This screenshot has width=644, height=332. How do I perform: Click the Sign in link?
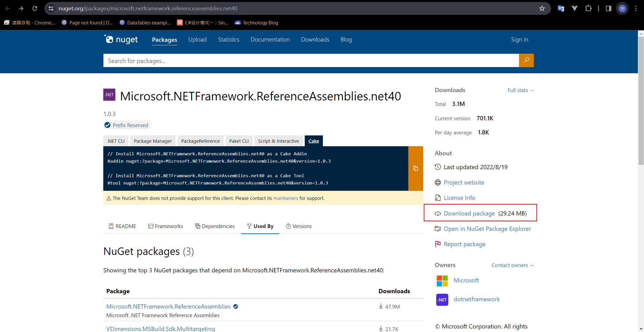[519, 40]
